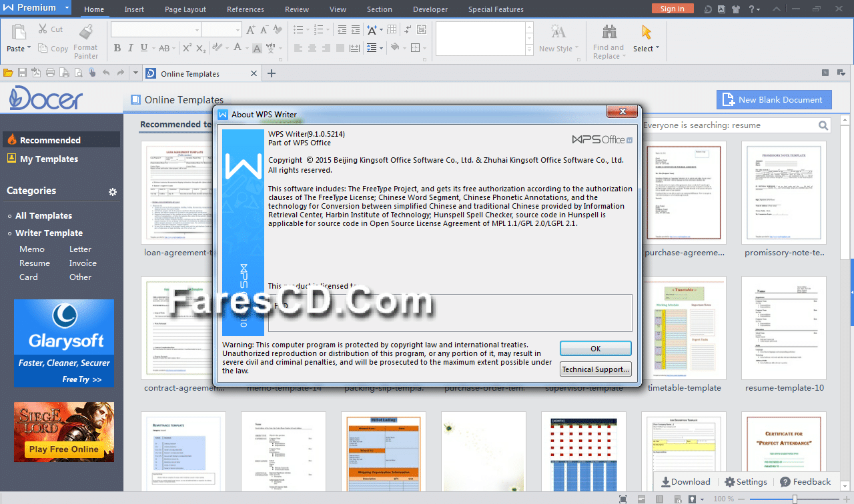Open the Help question mark dropdown
Image resolution: width=854 pixels, height=504 pixels.
coord(753,9)
